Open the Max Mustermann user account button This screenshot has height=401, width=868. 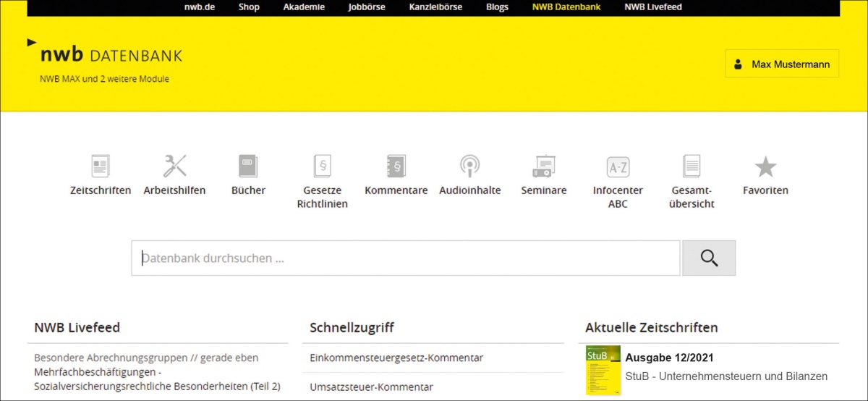click(782, 64)
